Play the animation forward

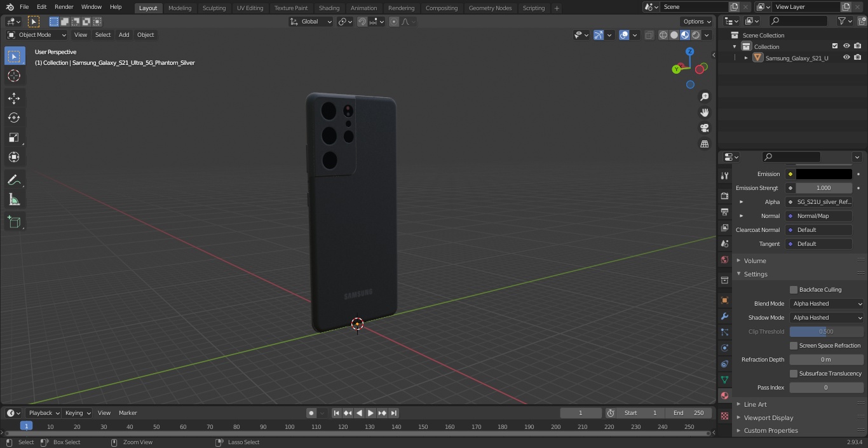(370, 413)
